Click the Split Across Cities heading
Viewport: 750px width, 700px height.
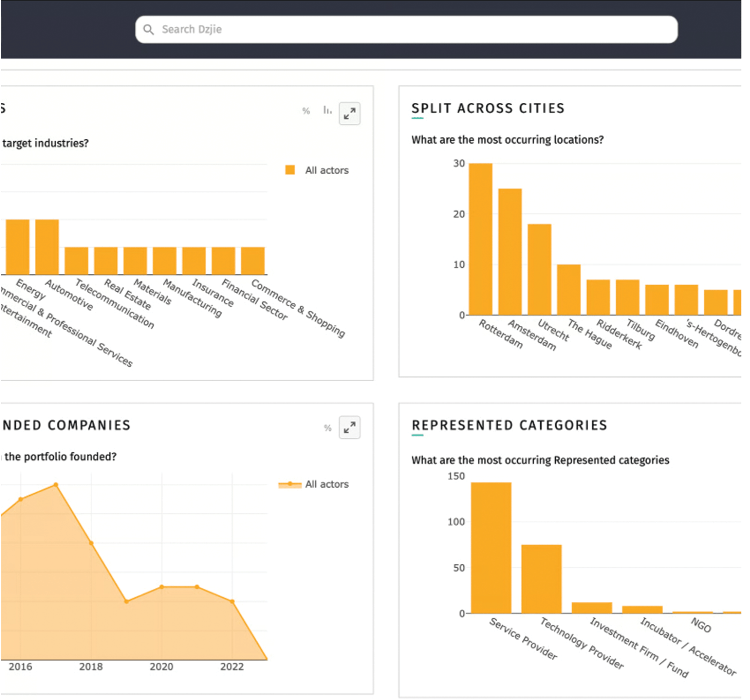488,109
